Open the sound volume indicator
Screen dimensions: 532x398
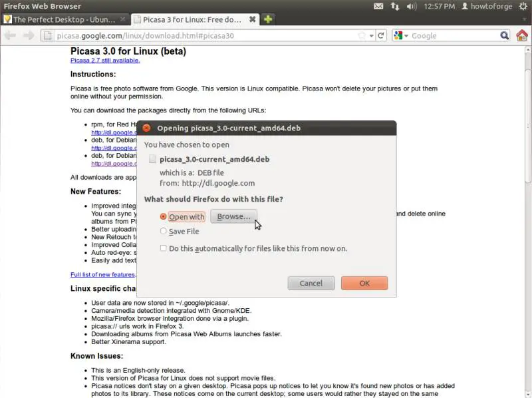pyautogui.click(x=411, y=6)
